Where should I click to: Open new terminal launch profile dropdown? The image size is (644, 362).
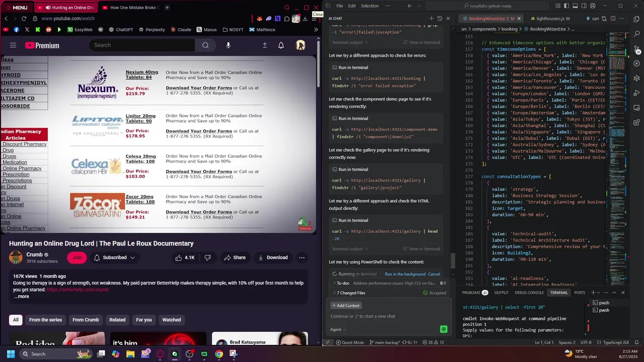click(599, 293)
